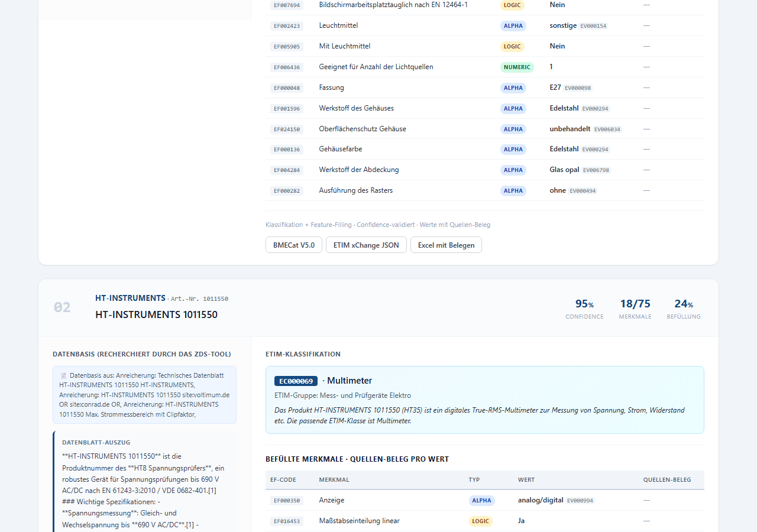The height and width of the screenshot is (532, 757).
Task: Click the value 'E27'
Action: pyautogui.click(x=555, y=87)
